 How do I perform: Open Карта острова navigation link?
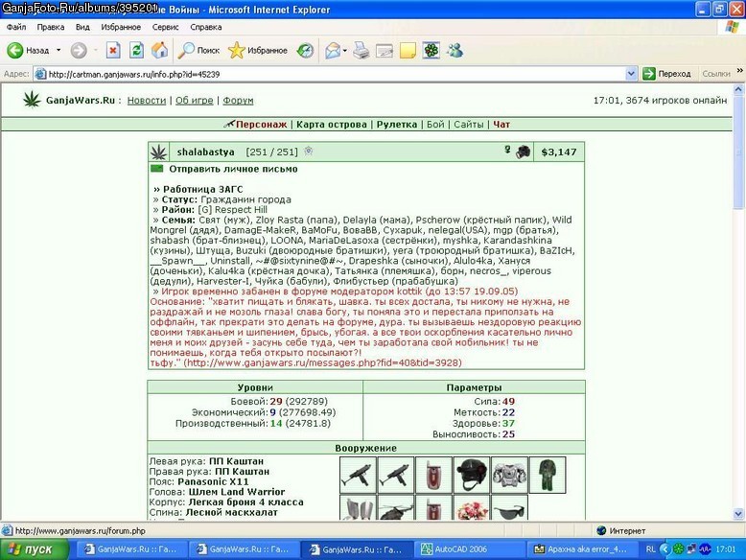(332, 125)
